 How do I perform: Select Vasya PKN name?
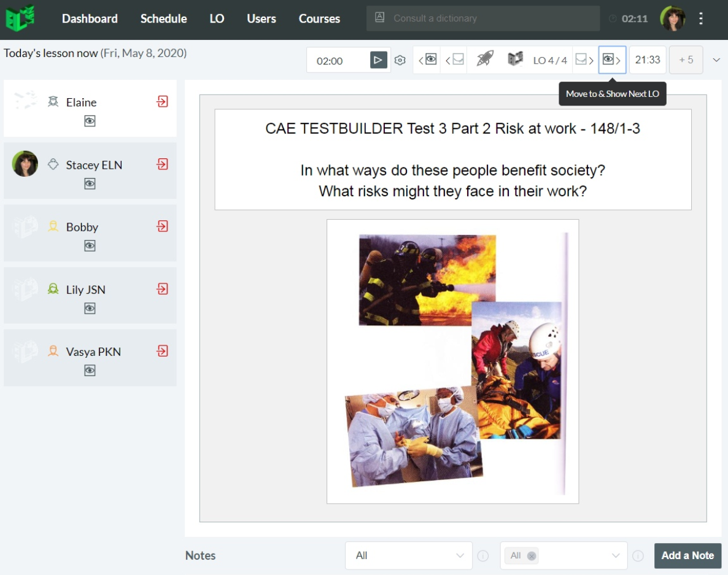pyautogui.click(x=93, y=352)
